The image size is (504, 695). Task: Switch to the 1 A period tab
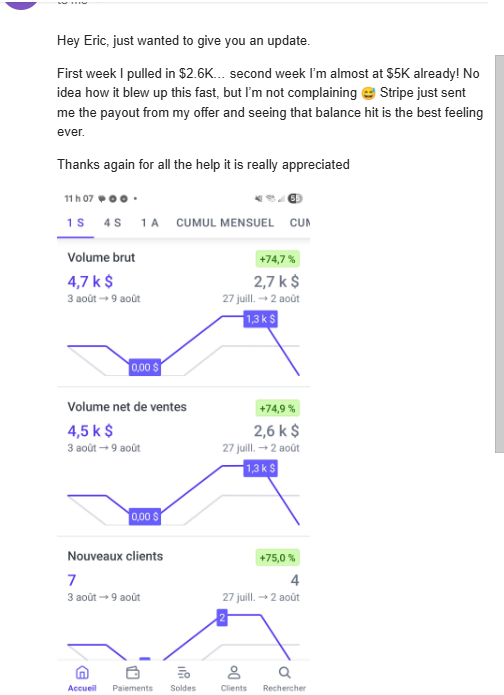(149, 223)
